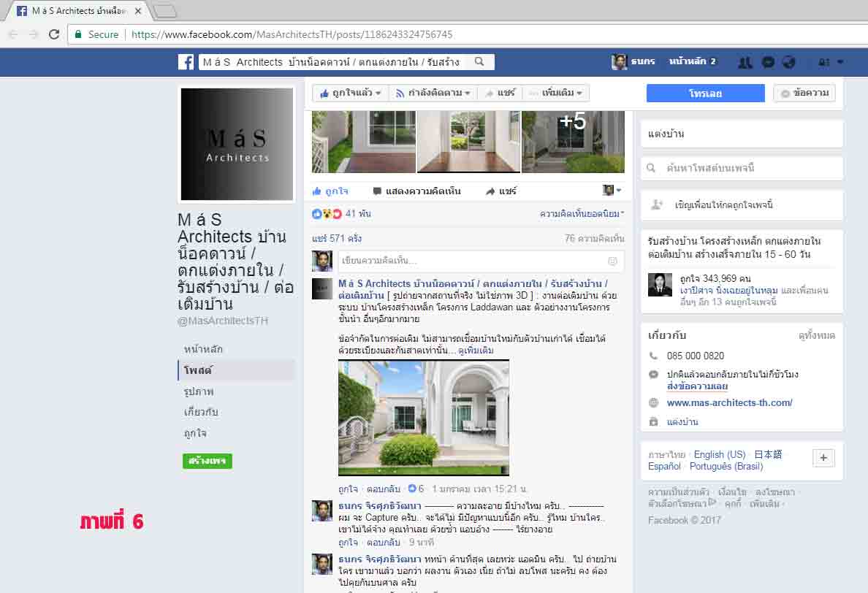
Task: Switch language to English (US)
Action: [720, 454]
